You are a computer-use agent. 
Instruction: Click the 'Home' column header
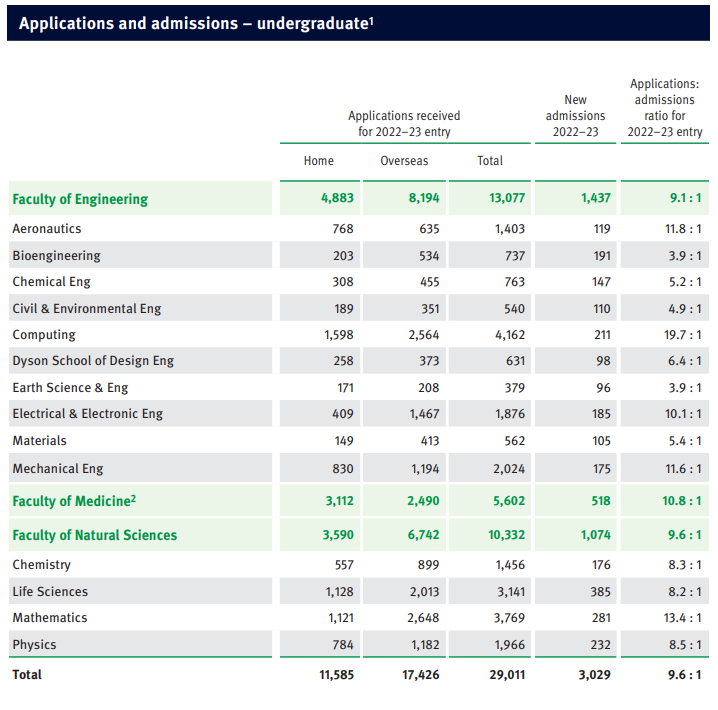click(x=319, y=161)
